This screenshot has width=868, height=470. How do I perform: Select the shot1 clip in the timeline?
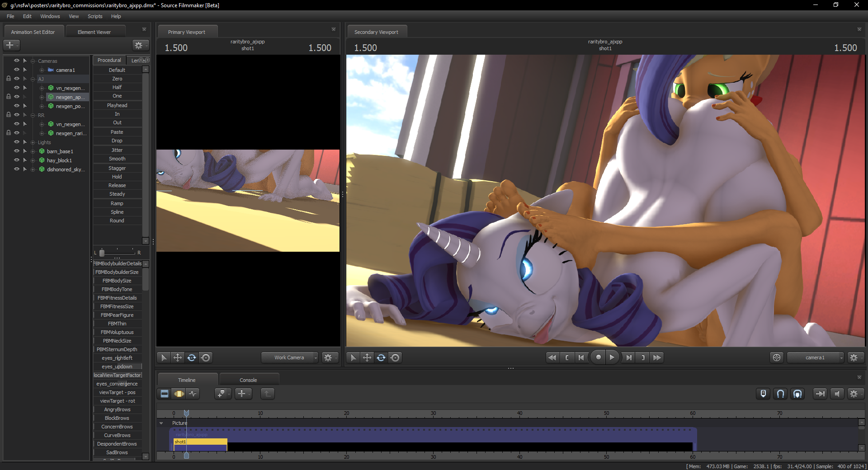coord(200,445)
